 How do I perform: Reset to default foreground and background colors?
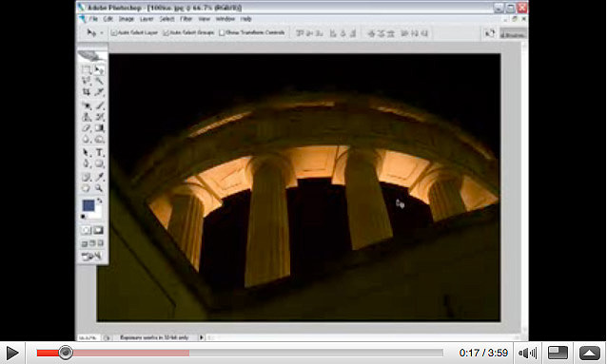coord(83,217)
